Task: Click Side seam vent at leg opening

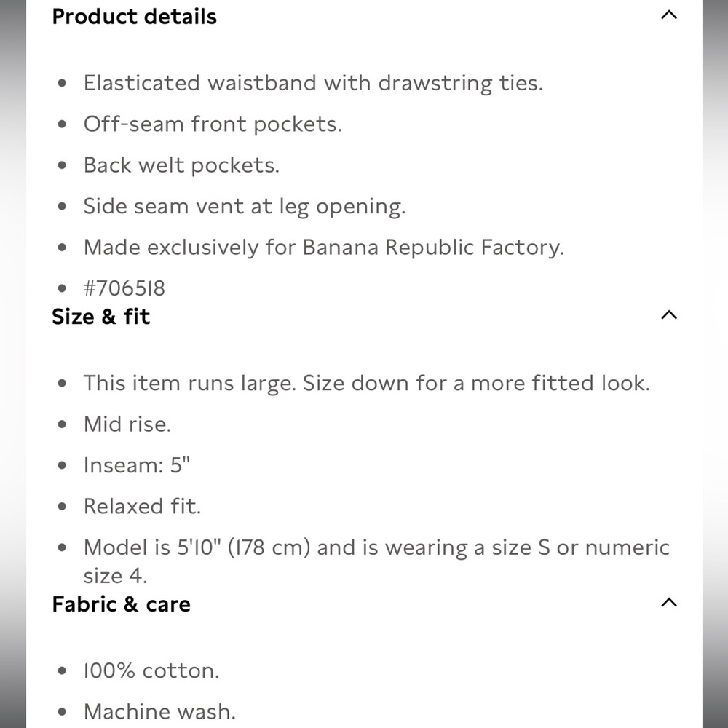Action: tap(244, 207)
